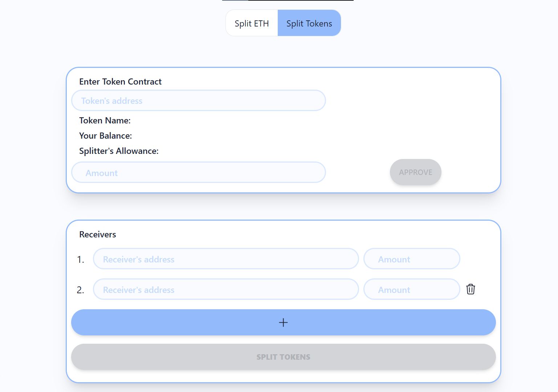The width and height of the screenshot is (558, 392).
Task: Delete receiver 2 with trash icon
Action: (x=471, y=289)
